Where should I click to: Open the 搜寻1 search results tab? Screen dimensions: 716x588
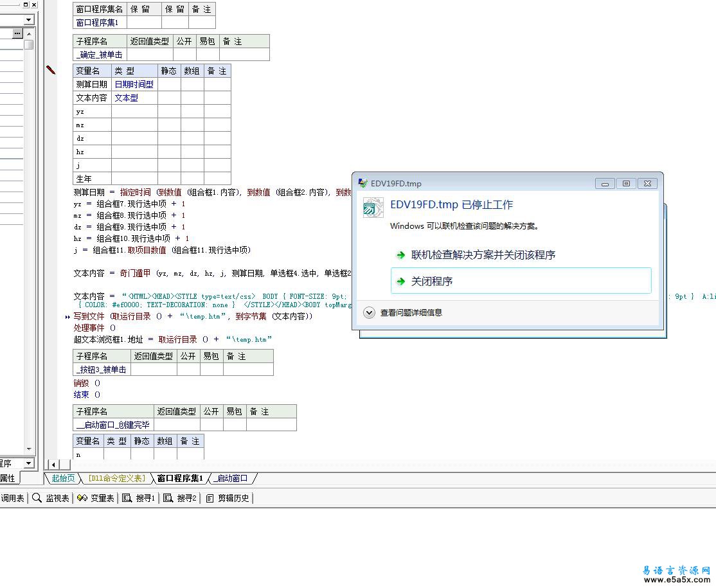pyautogui.click(x=139, y=498)
